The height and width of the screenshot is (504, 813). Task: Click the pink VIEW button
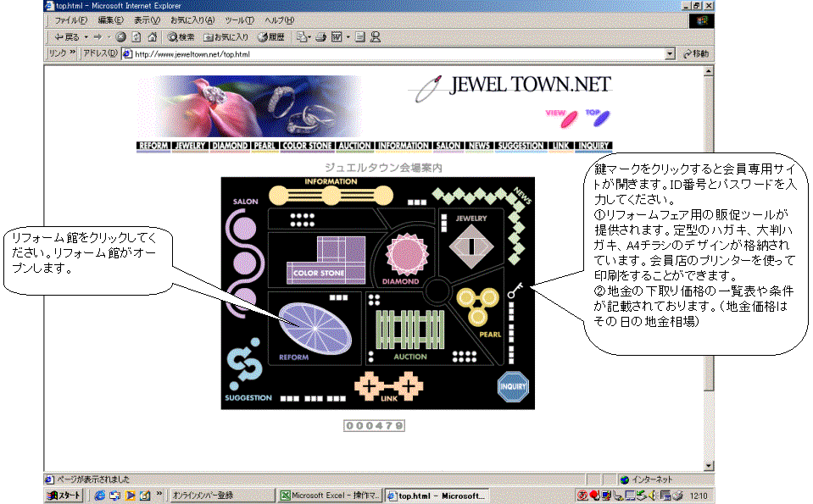563,118
